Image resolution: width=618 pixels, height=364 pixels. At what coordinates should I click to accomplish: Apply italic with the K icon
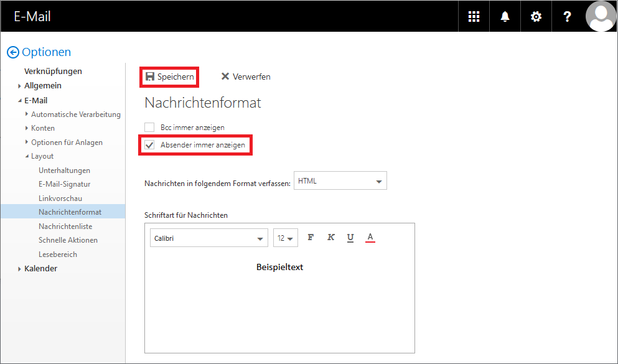tap(330, 237)
